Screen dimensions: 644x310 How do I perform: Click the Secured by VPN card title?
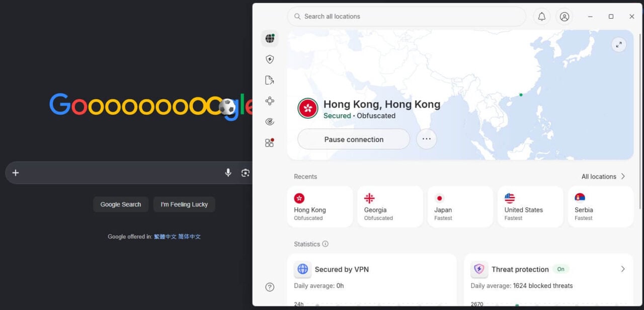pos(342,269)
